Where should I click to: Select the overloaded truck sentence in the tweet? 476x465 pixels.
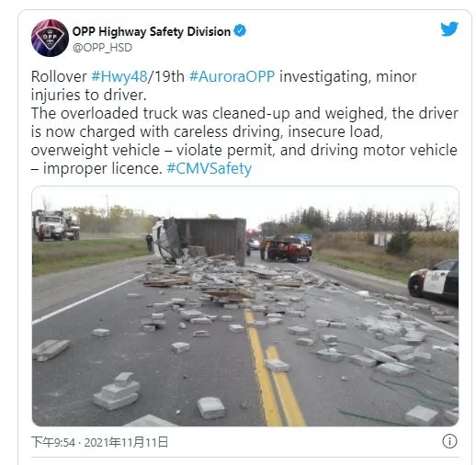(244, 141)
